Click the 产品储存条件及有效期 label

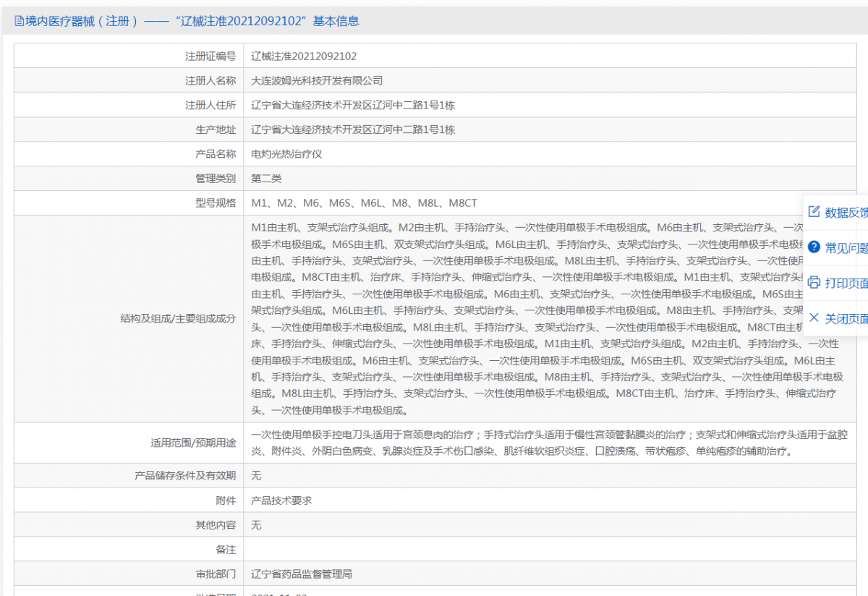185,476
